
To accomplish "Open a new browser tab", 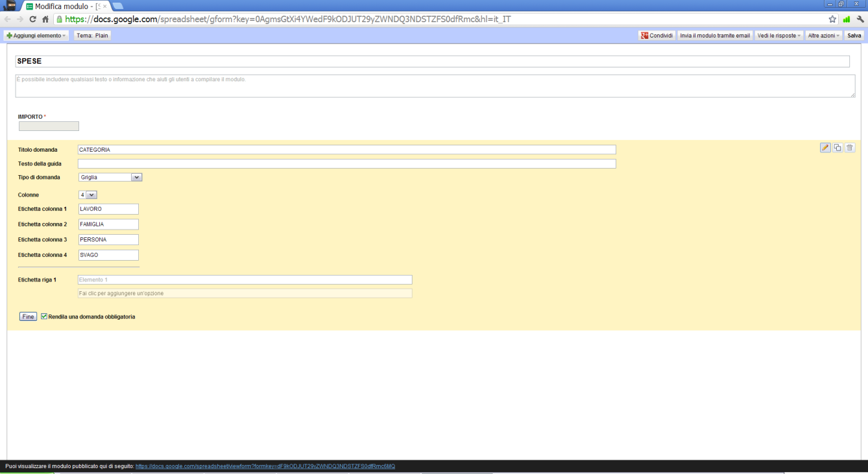I will 119,6.
